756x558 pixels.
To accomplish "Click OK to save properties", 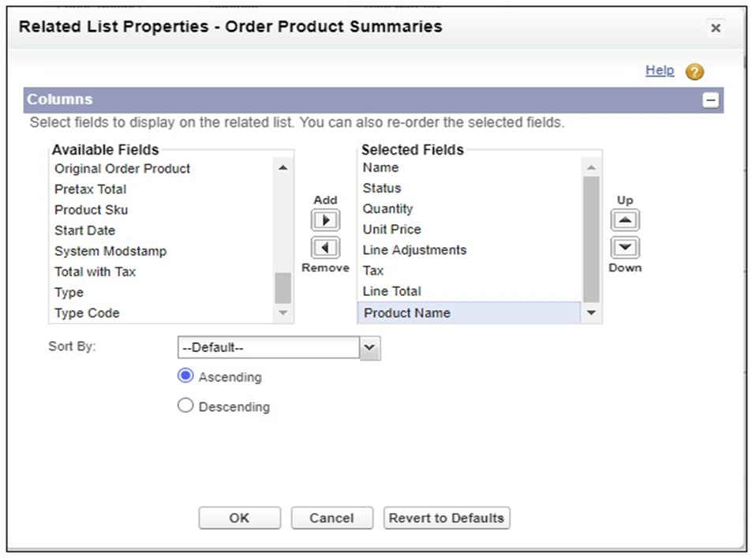I will (239, 518).
